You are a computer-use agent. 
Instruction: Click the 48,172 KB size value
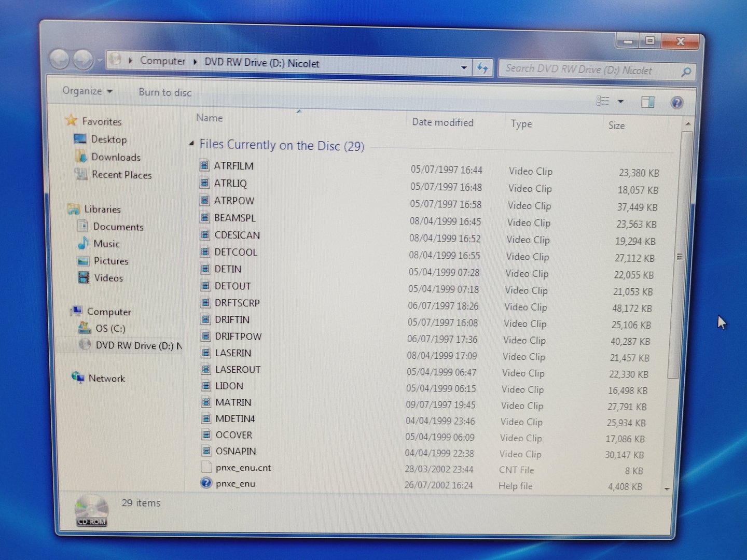[632, 308]
